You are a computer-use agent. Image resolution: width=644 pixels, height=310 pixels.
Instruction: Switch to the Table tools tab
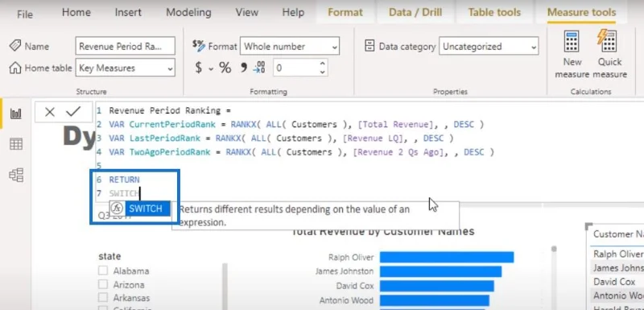click(x=494, y=12)
